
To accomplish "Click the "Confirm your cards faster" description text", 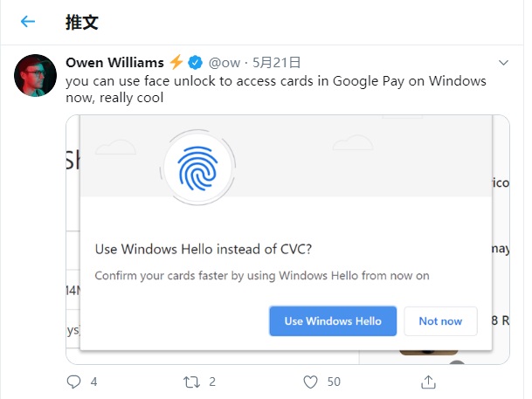I will pos(261,276).
